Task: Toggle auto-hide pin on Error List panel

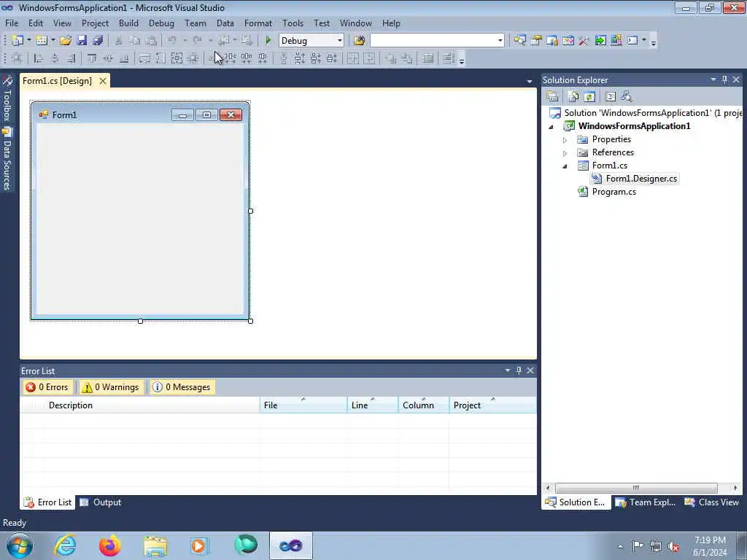Action: coord(519,370)
